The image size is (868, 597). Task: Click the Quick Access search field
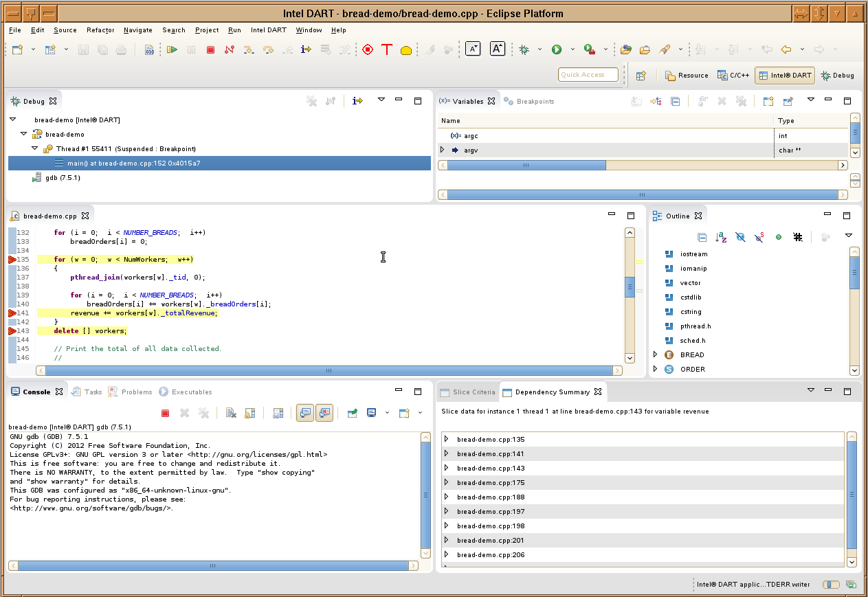pos(588,75)
